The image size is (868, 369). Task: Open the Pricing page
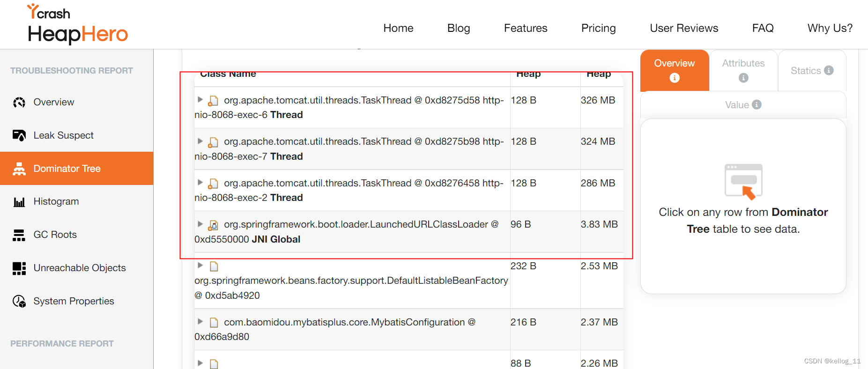(x=599, y=28)
